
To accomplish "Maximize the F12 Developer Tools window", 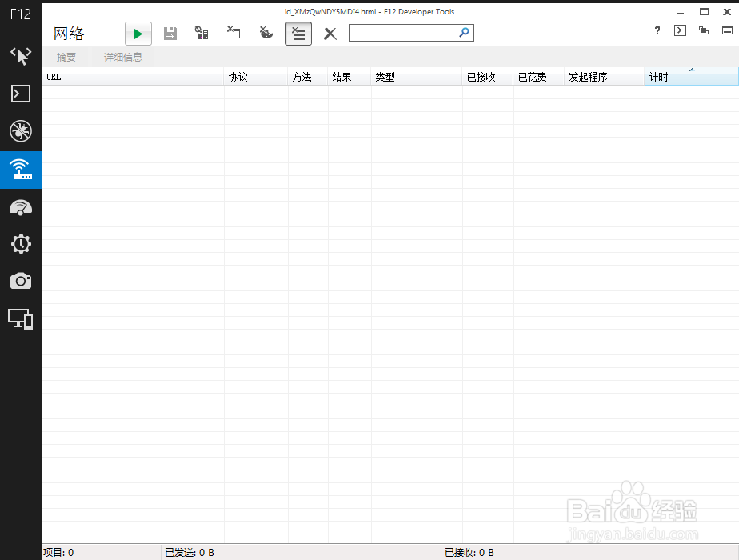I will [704, 12].
